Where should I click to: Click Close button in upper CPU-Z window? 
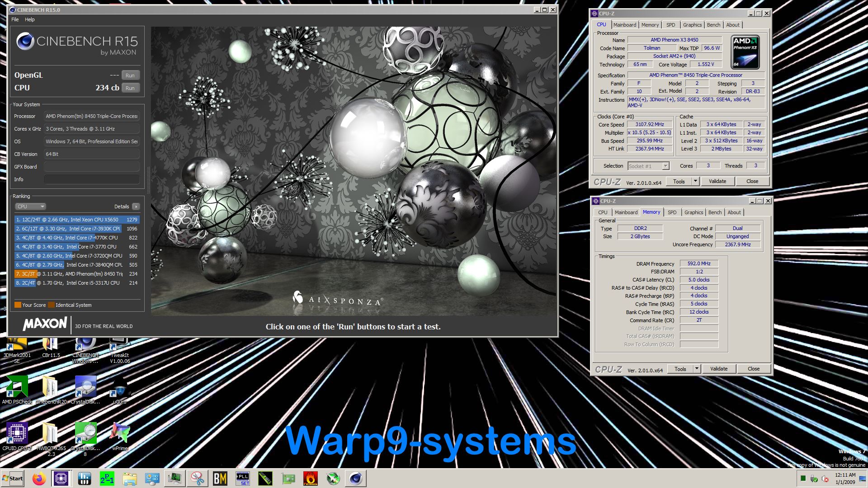pos(752,181)
